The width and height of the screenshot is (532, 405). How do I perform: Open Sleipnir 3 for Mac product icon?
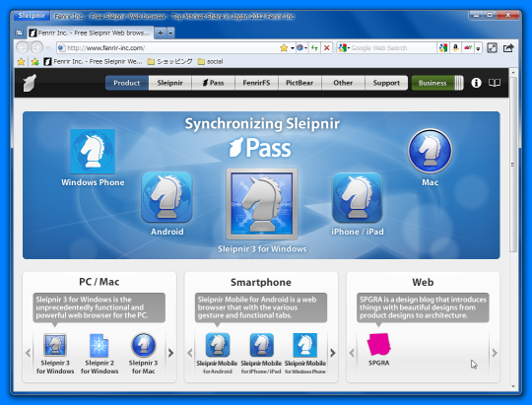(144, 345)
